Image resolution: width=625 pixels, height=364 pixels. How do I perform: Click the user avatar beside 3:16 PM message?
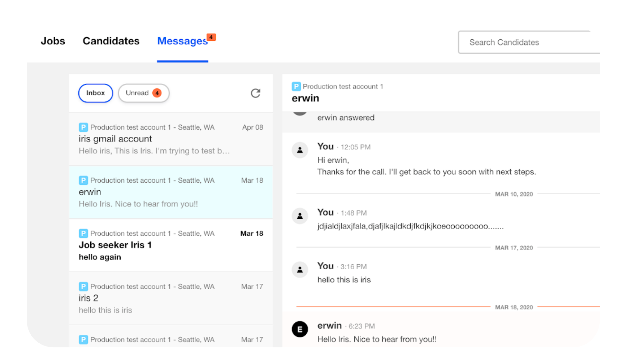[300, 270]
